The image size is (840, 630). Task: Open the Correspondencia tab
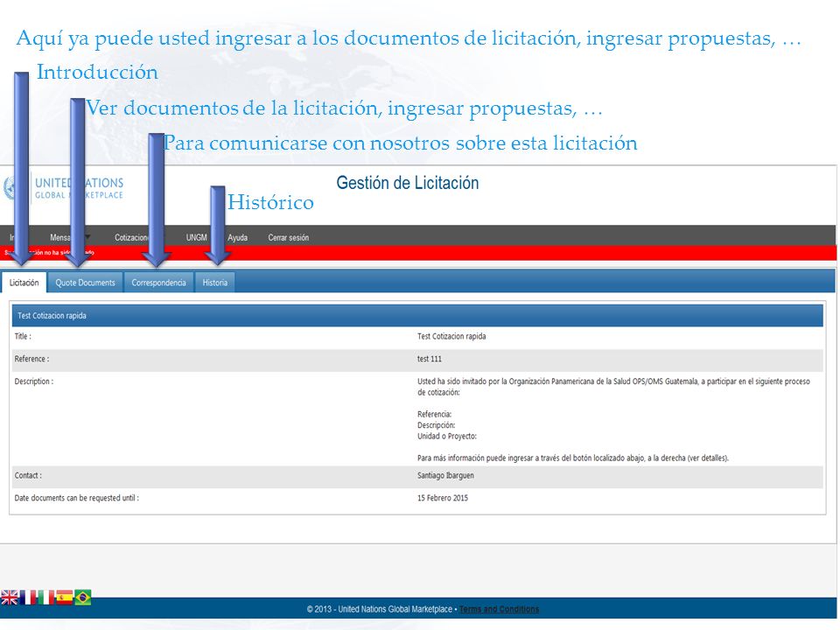tap(158, 283)
